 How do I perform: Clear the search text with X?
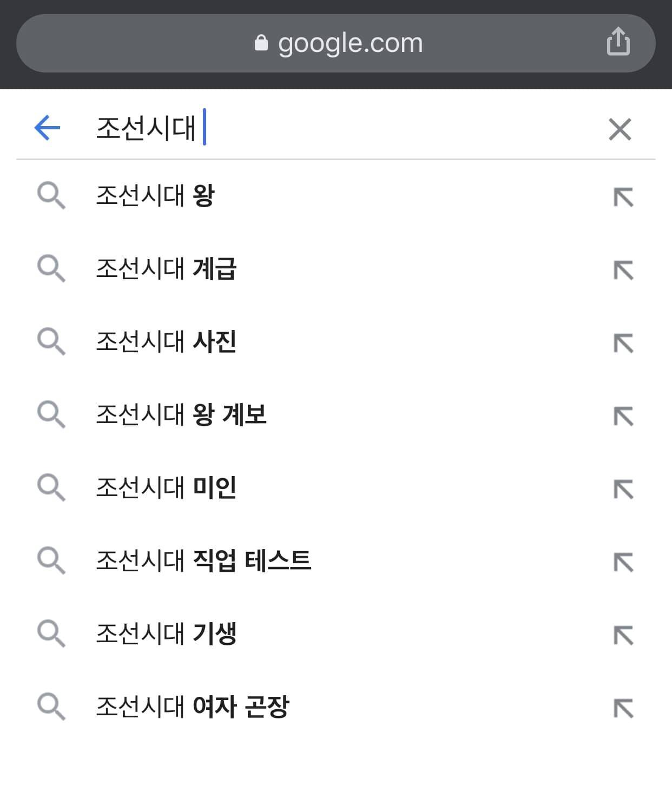coord(620,129)
